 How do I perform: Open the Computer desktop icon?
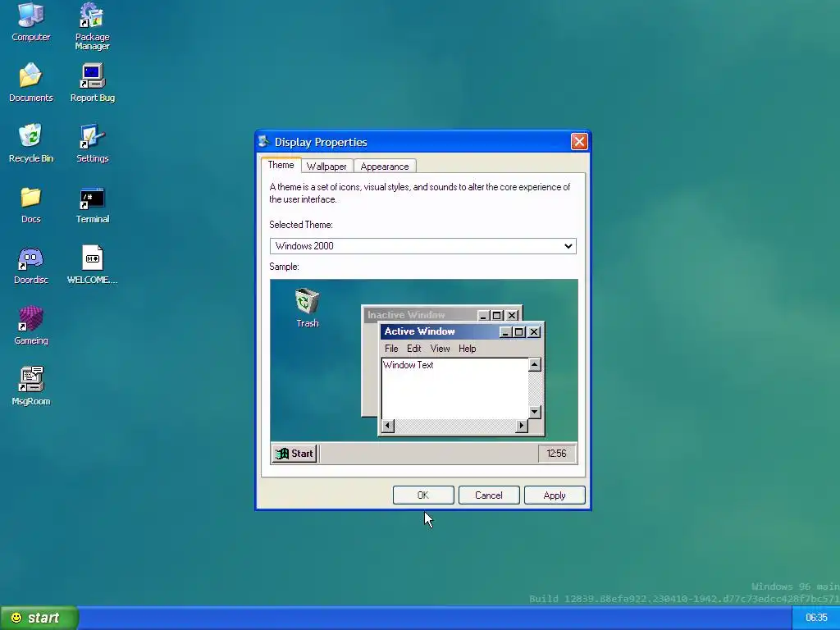pyautogui.click(x=31, y=22)
